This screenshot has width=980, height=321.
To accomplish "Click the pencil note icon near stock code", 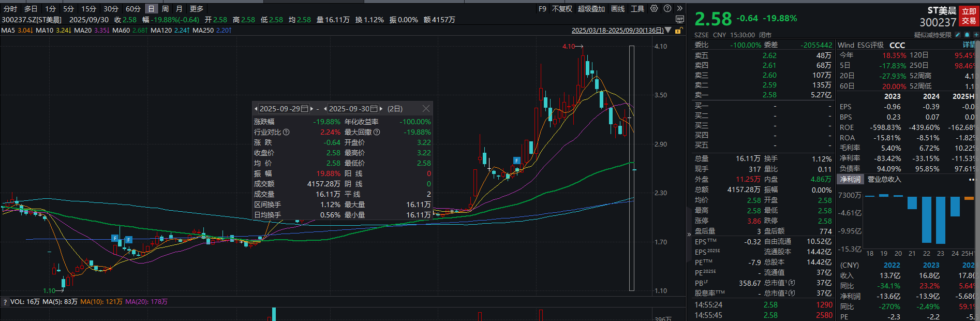I will pyautogui.click(x=958, y=35).
